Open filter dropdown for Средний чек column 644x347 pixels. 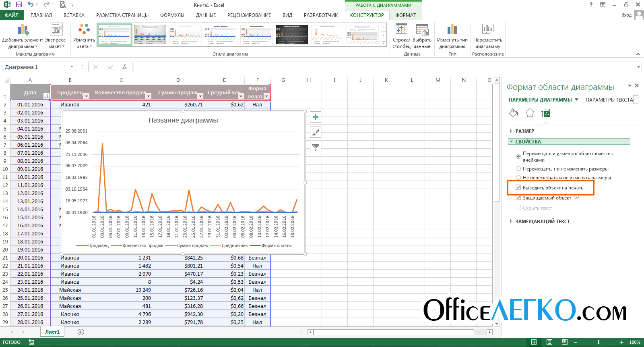click(241, 96)
